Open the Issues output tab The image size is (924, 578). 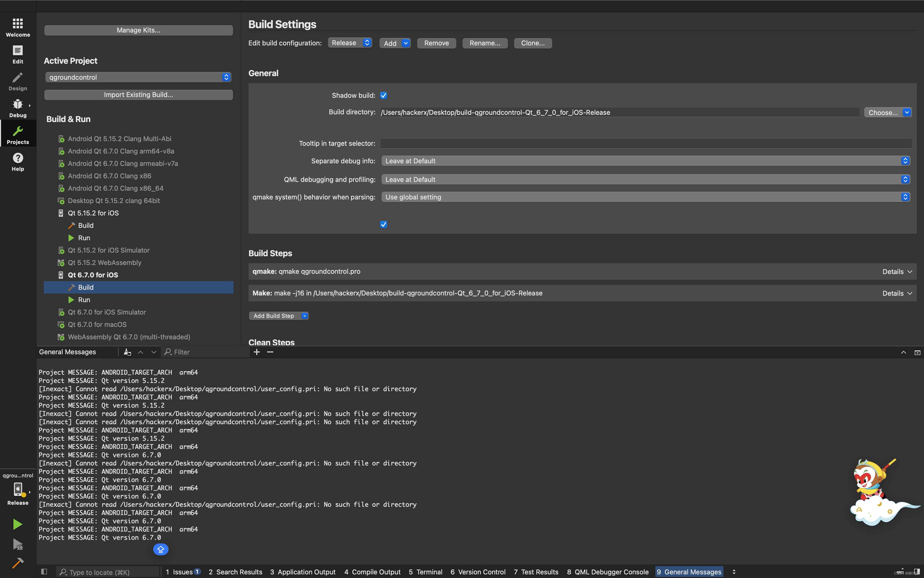(x=183, y=572)
